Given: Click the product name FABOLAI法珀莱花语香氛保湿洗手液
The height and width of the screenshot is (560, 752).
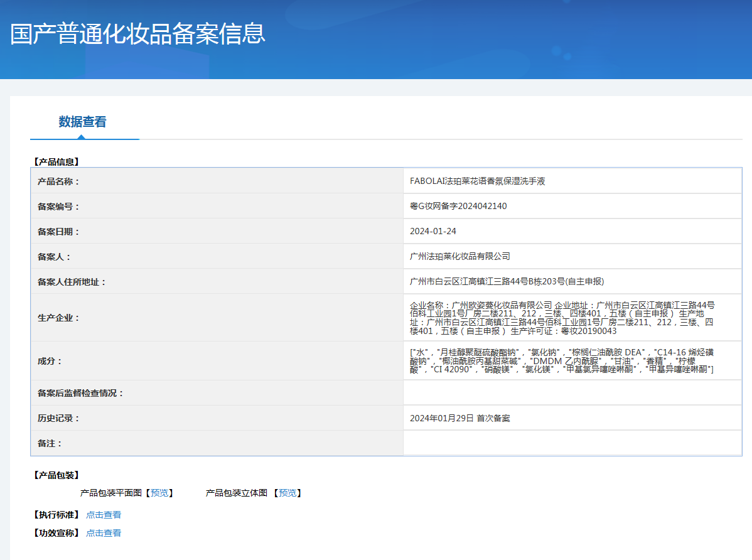Looking at the screenshot, I should click(x=477, y=181).
